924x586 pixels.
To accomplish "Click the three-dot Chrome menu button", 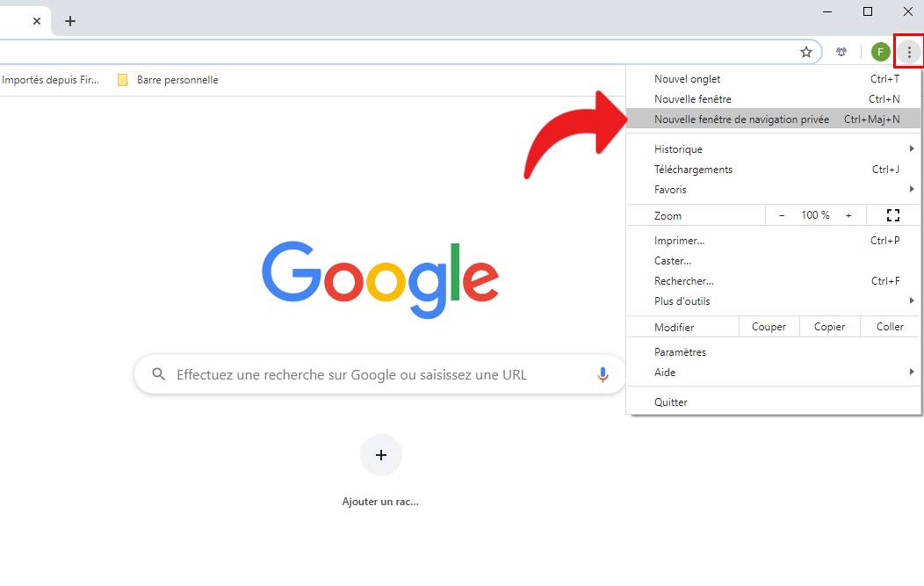I will pyautogui.click(x=909, y=53).
